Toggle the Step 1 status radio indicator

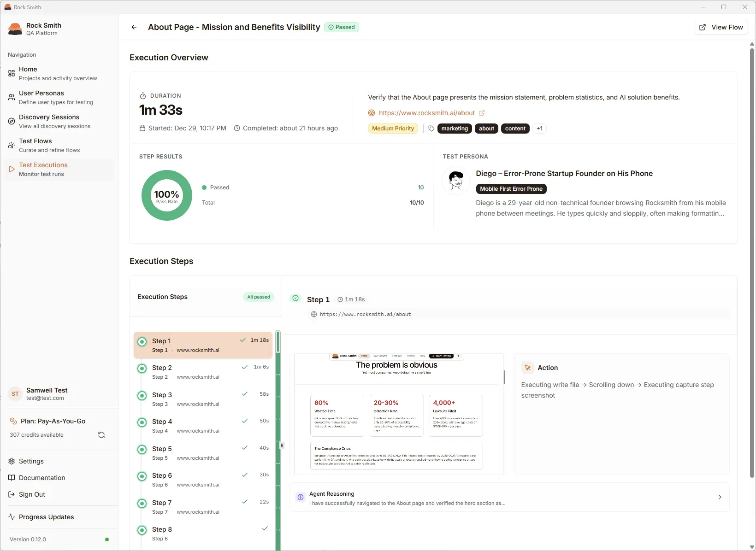(142, 341)
